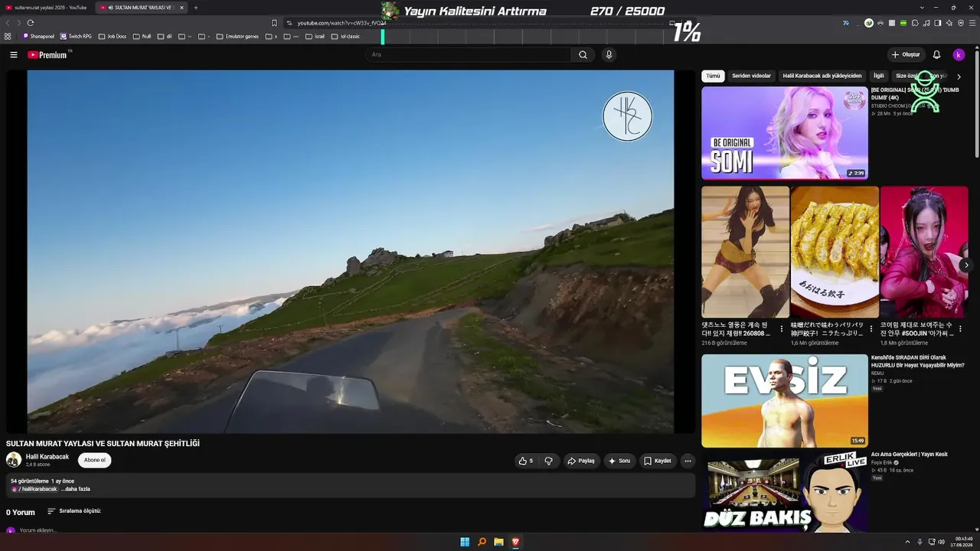Expand description with ...daha fazla
The width and height of the screenshot is (980, 551).
pyautogui.click(x=76, y=489)
